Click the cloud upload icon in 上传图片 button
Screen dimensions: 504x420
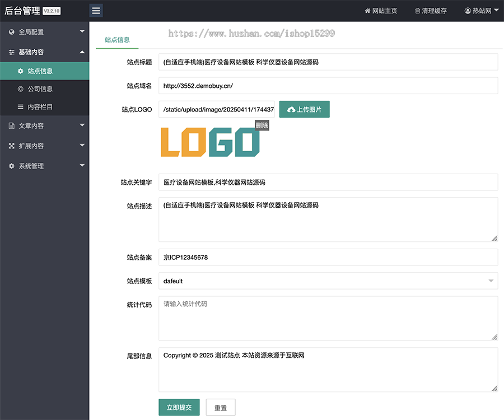coord(291,110)
